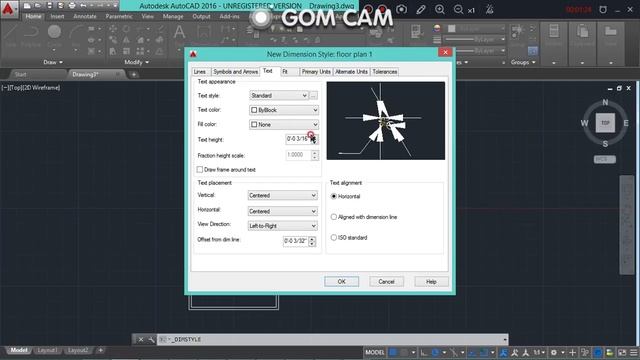Toggle the grid display in the status bar

tap(393, 352)
